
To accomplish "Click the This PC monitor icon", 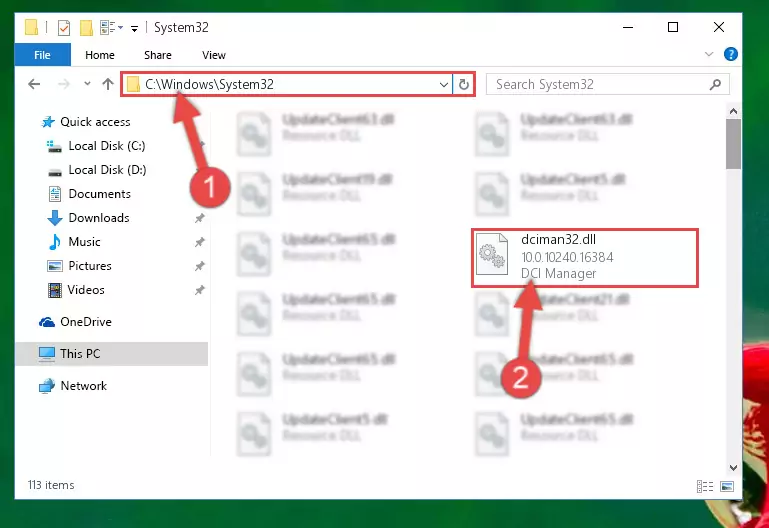I will [x=47, y=354].
